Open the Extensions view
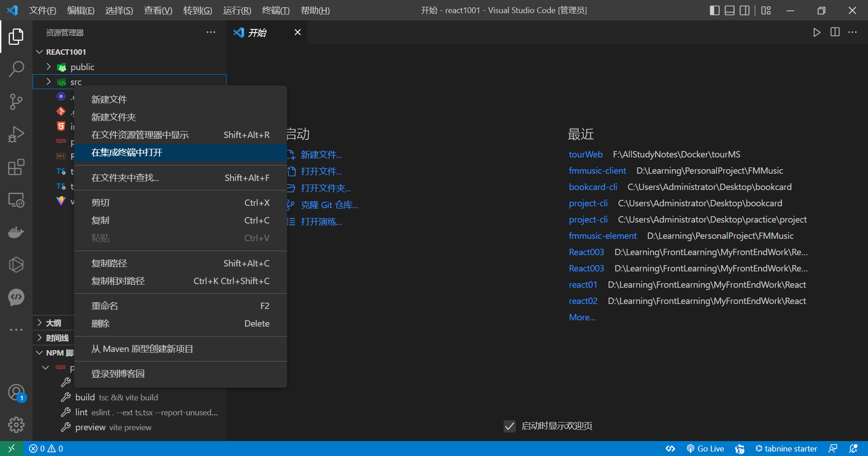The height and width of the screenshot is (456, 868). tap(16, 167)
